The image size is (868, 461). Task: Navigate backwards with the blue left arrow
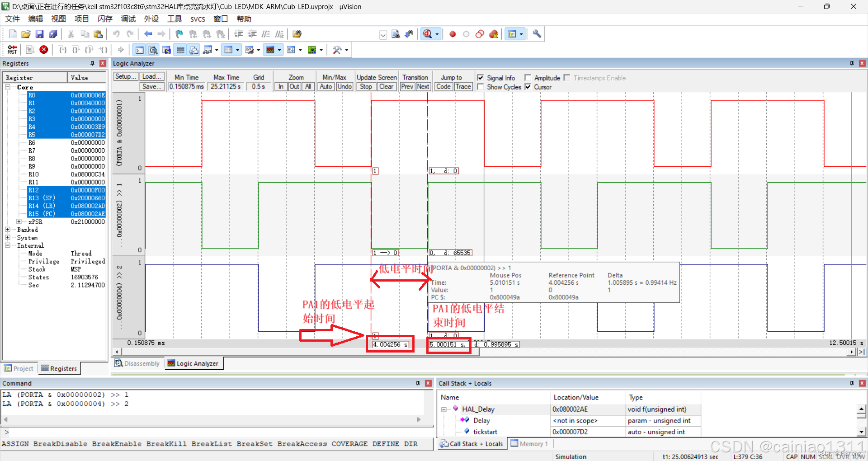148,34
